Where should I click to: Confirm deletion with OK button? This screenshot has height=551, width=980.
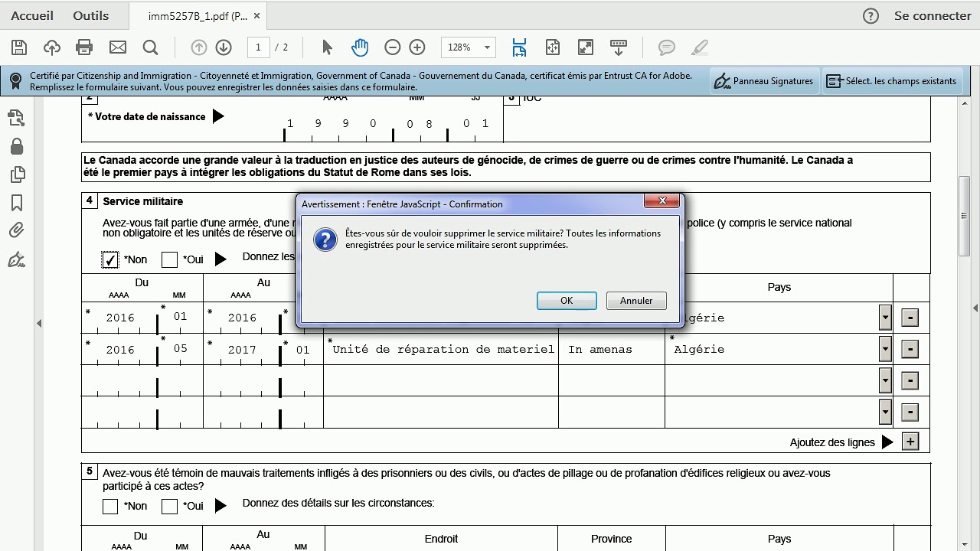[x=567, y=301]
